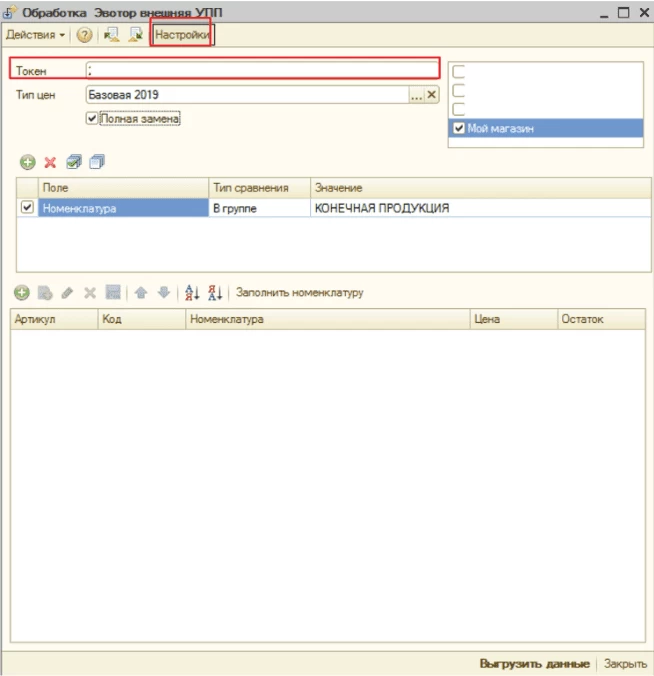Uncheck the Мой магазин store checkbox
Screen dimensions: 654x676
click(459, 129)
